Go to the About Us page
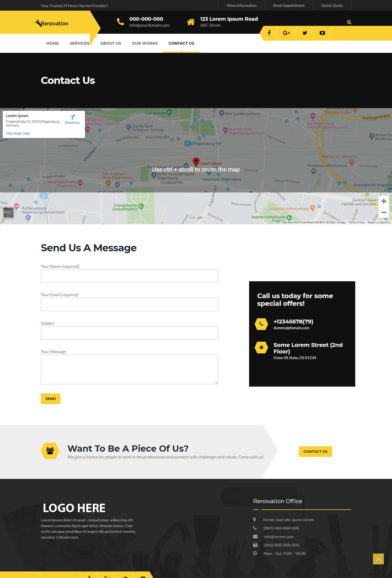The image size is (392, 578). point(111,43)
